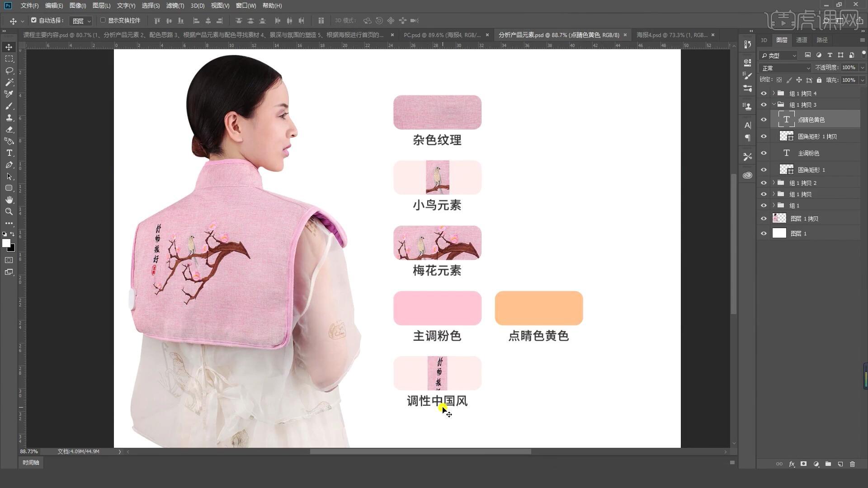Image resolution: width=868 pixels, height=488 pixels.
Task: Expand the 组 1 group
Action: [774, 205]
